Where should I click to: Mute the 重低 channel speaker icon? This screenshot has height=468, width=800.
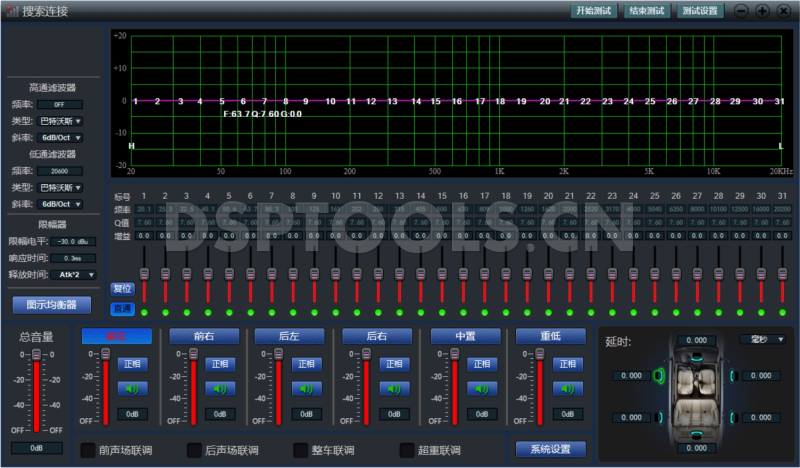coord(568,389)
